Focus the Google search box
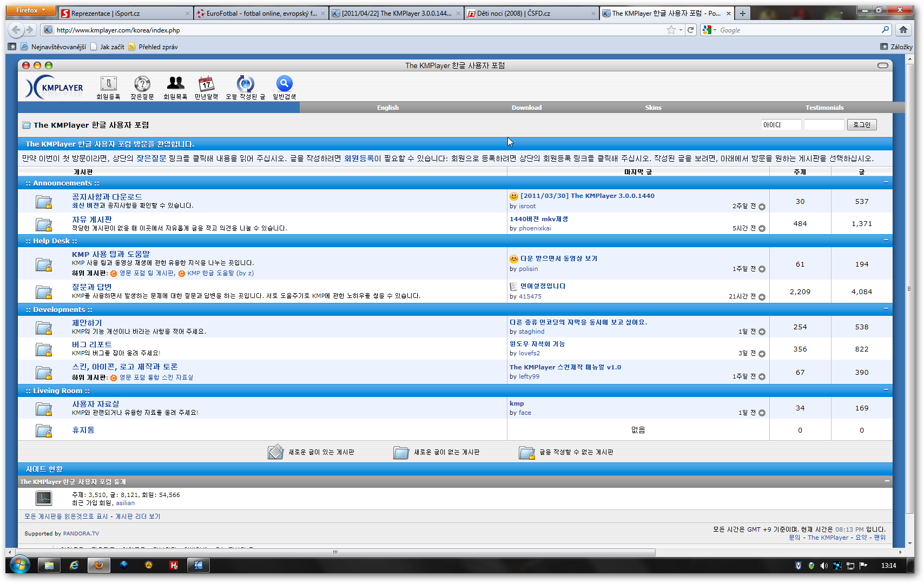The height and width of the screenshot is (583, 924). (x=799, y=30)
